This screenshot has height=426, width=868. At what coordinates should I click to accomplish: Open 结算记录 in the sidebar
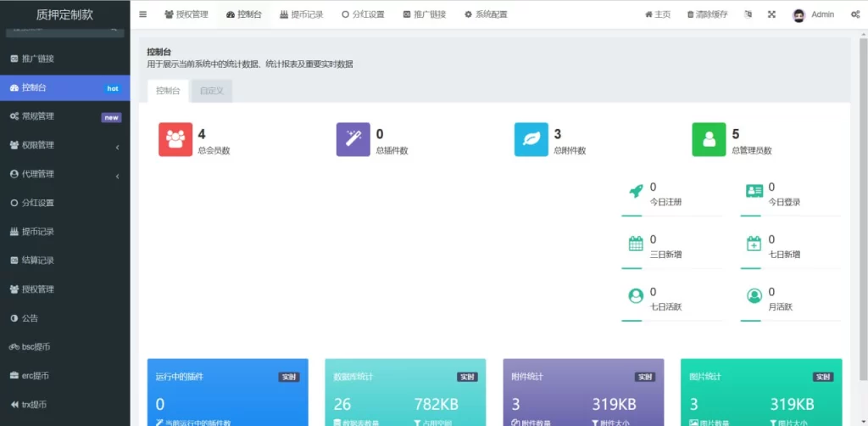click(x=64, y=261)
